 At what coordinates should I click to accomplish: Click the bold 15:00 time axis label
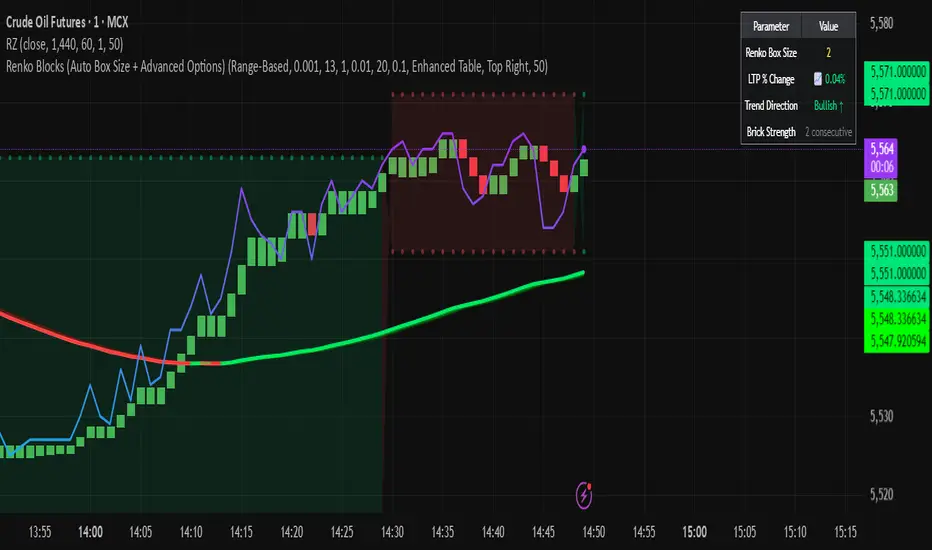[694, 532]
